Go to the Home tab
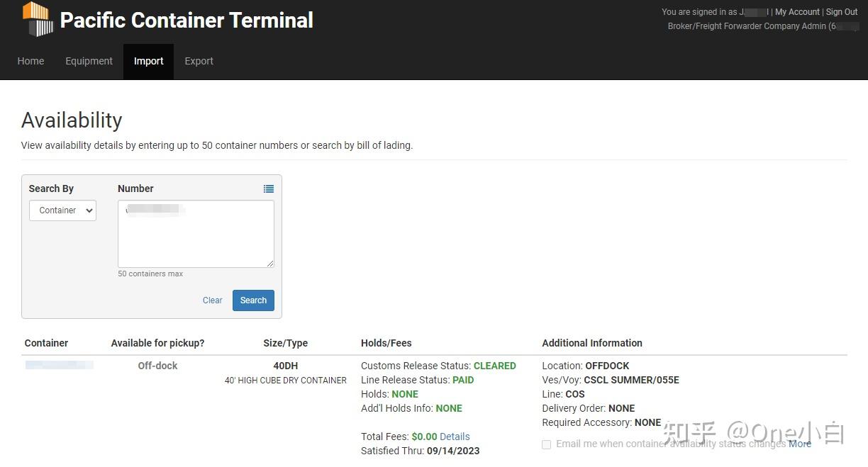Viewport: 868px width, 467px height. (x=30, y=61)
